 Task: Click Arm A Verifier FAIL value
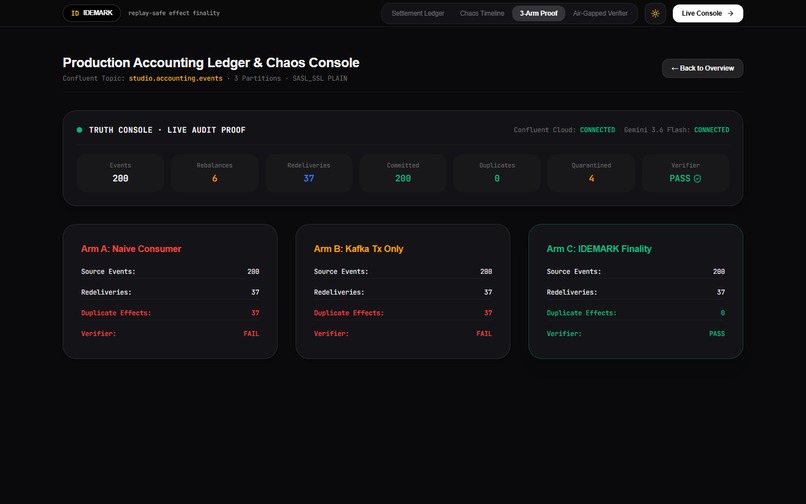pyautogui.click(x=251, y=333)
